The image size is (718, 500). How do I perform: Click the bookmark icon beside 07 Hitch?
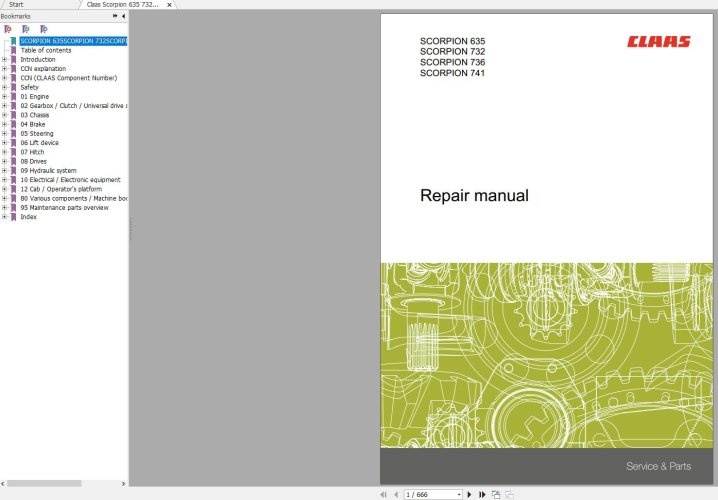coord(14,152)
